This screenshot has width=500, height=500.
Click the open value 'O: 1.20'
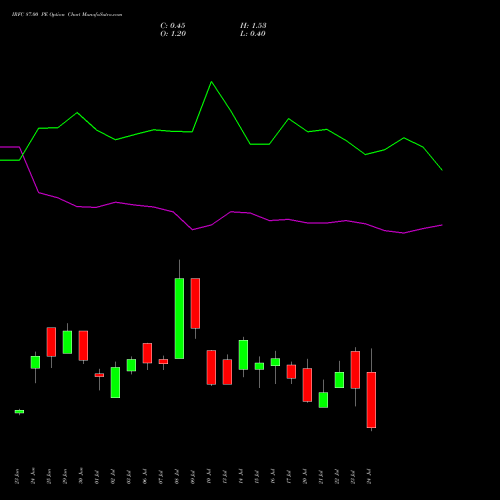pyautogui.click(x=173, y=34)
